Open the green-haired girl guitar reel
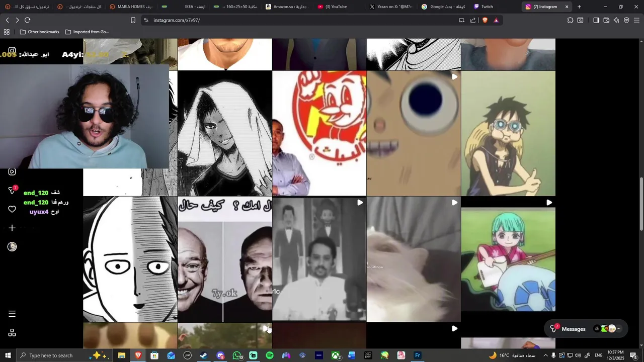Image resolution: width=644 pixels, height=362 pixels. pos(508,259)
